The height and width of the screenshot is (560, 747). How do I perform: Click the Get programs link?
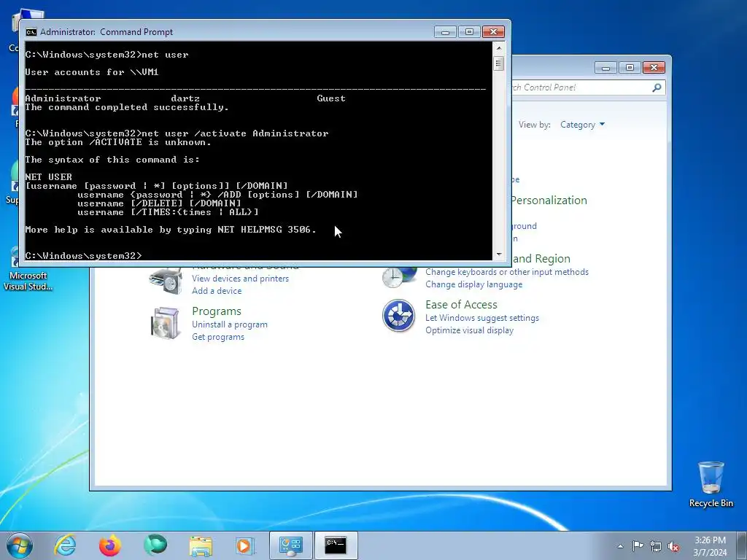point(218,337)
